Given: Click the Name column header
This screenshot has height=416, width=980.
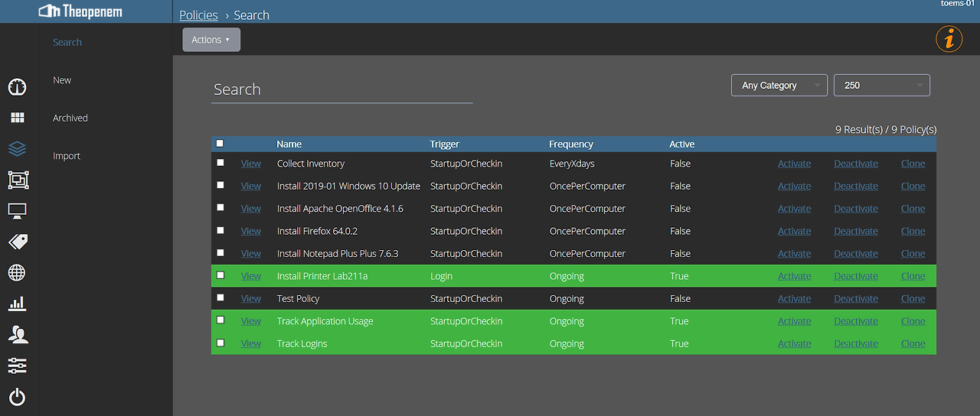Looking at the screenshot, I should point(289,144).
